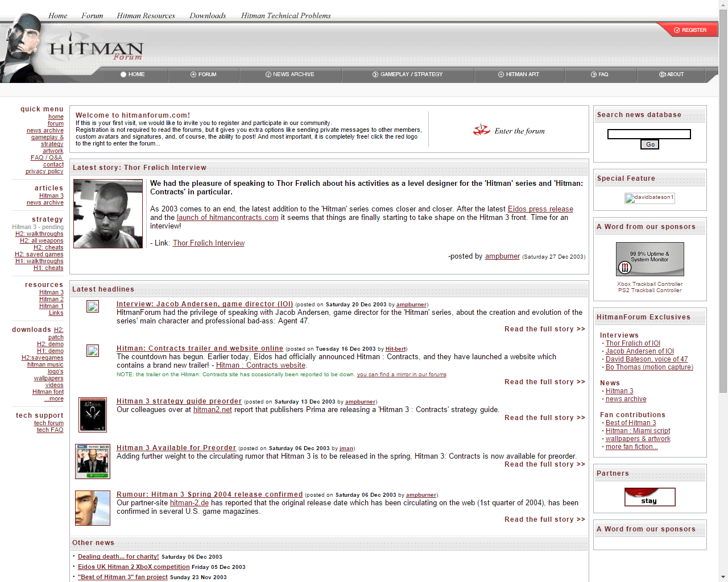The image size is (728, 582).
Task: Follow the H2: walkthroughs sidebar link
Action: tap(39, 234)
